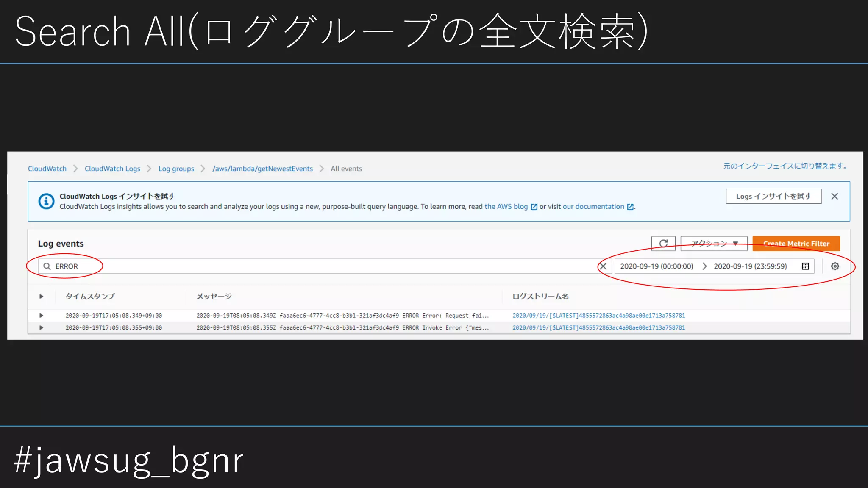The width and height of the screenshot is (868, 488).
Task: Open the AWS blog link
Action: (506, 207)
